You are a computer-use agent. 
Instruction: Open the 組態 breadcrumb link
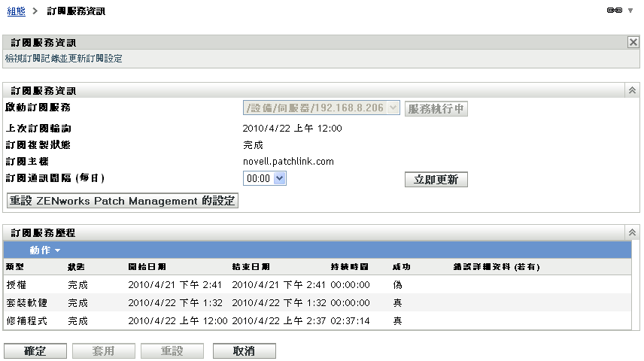(x=16, y=11)
